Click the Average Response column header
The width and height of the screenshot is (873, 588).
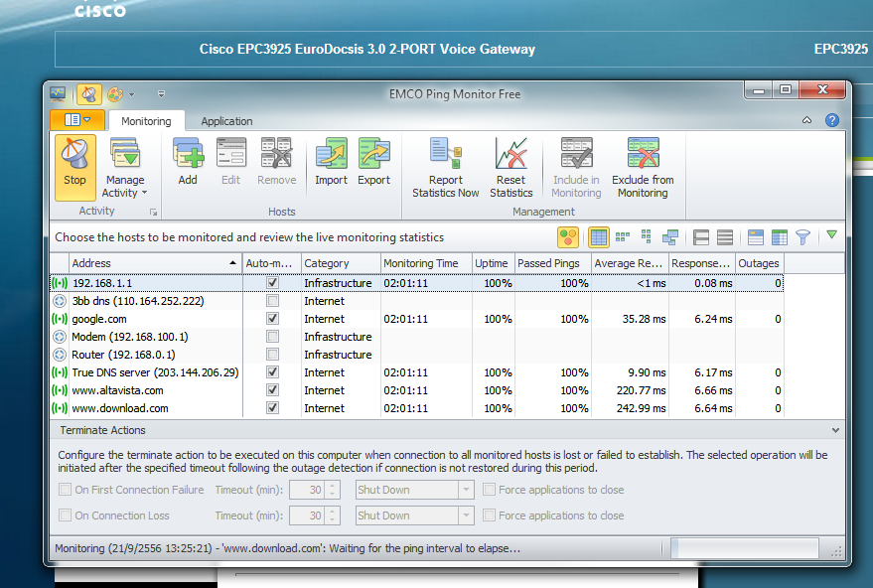click(628, 263)
